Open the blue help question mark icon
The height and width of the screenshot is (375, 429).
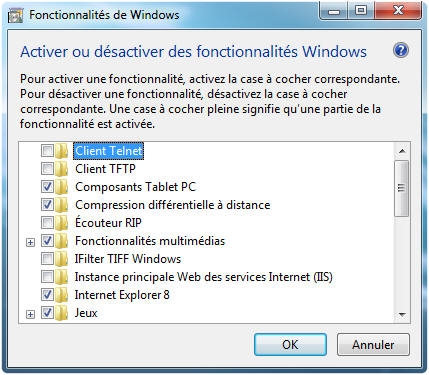click(x=400, y=51)
